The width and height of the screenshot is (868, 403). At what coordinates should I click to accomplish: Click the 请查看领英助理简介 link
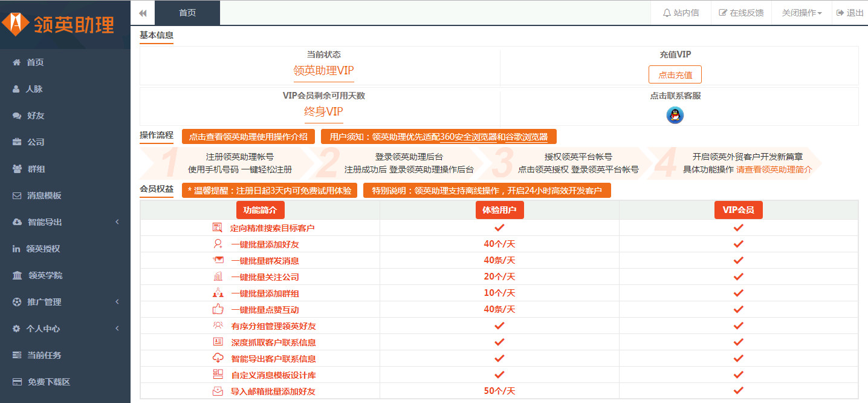click(x=774, y=169)
